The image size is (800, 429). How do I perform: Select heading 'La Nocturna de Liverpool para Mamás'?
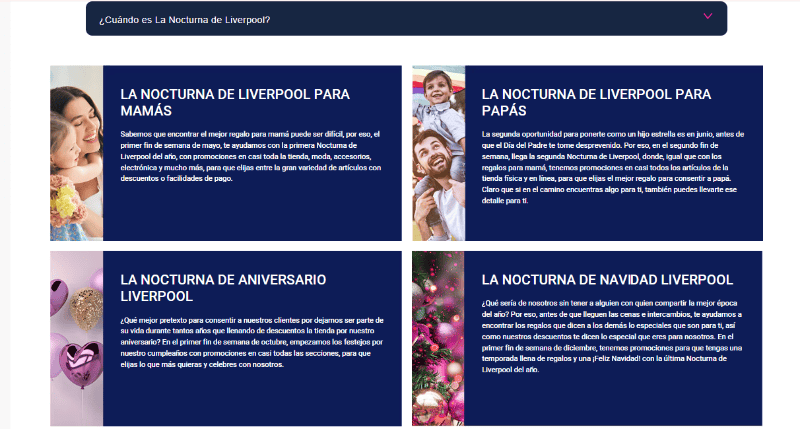(235, 103)
